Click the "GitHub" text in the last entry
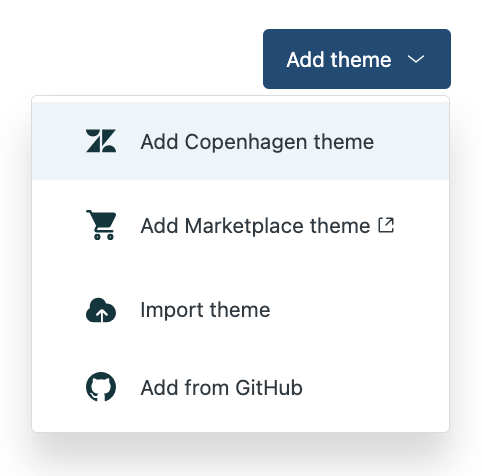The height and width of the screenshot is (476, 482). [269, 388]
